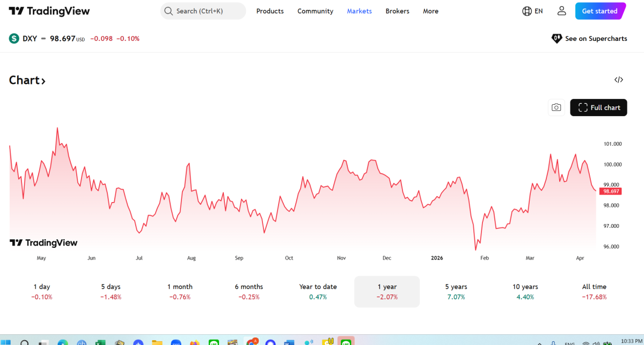Click the TradingView logo in the header

coord(49,11)
